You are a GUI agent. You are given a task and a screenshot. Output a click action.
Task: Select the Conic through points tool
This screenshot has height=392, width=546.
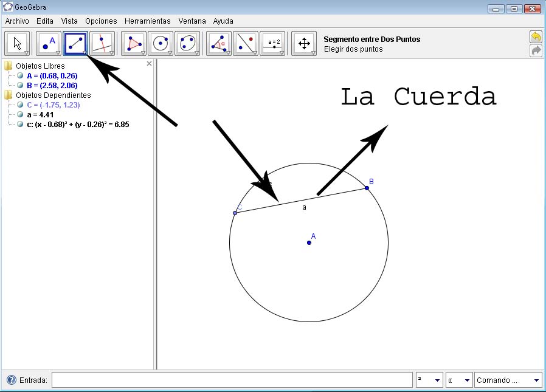pos(188,43)
